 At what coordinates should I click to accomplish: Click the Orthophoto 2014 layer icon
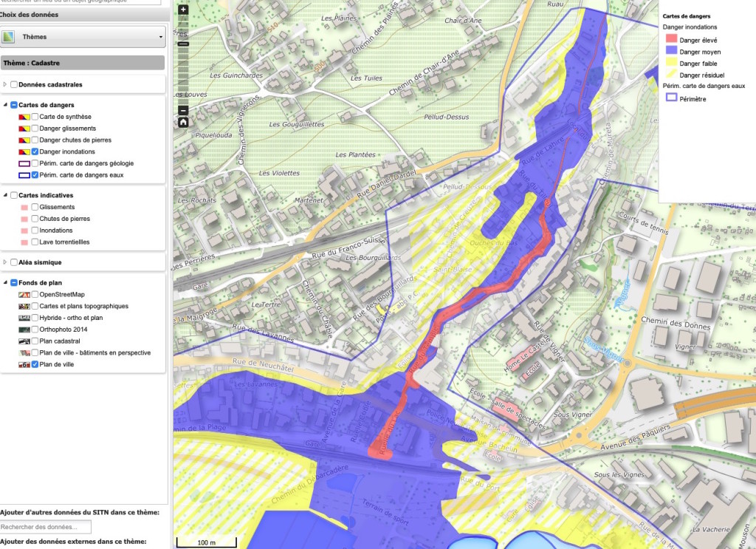point(24,329)
